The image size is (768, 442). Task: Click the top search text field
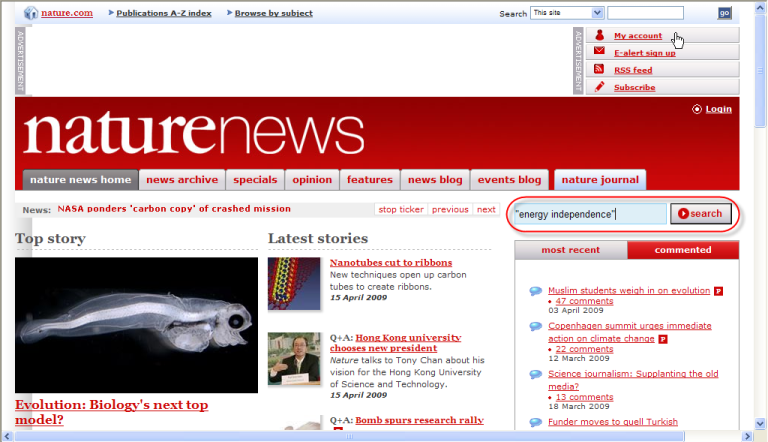645,13
